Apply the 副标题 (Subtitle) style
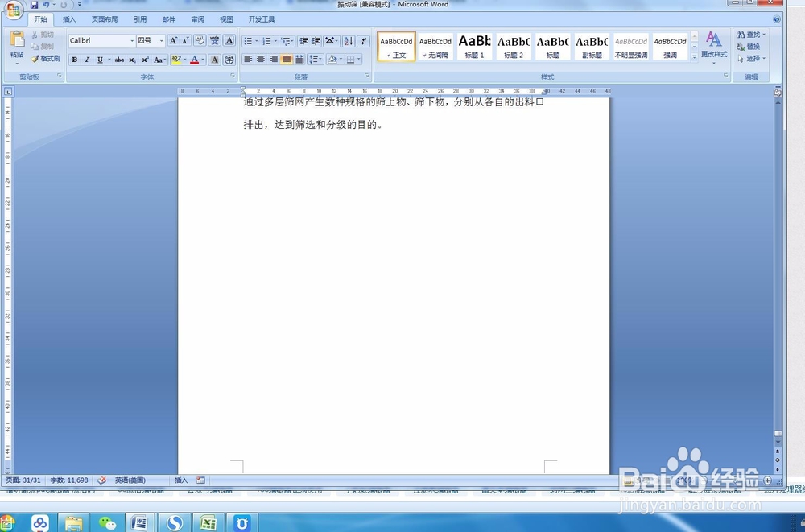This screenshot has height=532, width=805. (x=592, y=46)
